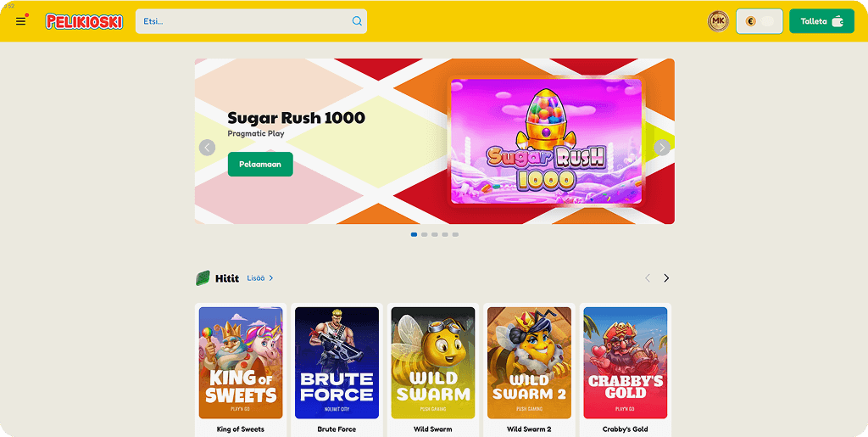The height and width of the screenshot is (437, 868).
Task: Show next Hitit games arrow
Action: tap(666, 278)
